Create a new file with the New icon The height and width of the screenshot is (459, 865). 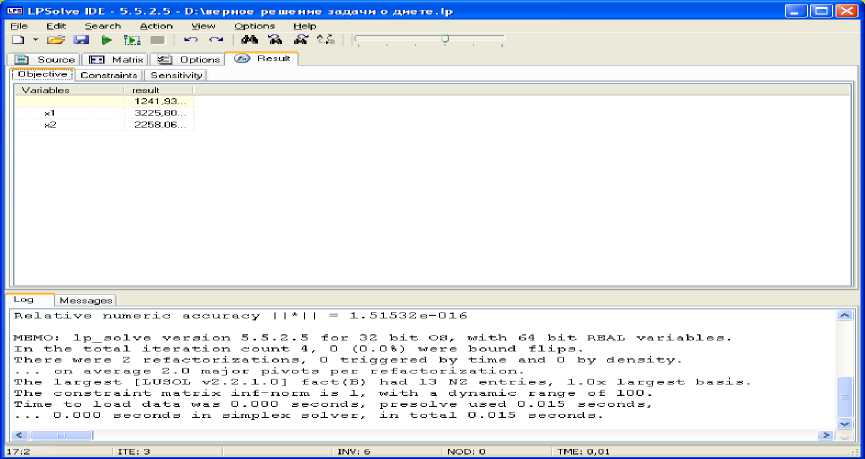pos(18,40)
